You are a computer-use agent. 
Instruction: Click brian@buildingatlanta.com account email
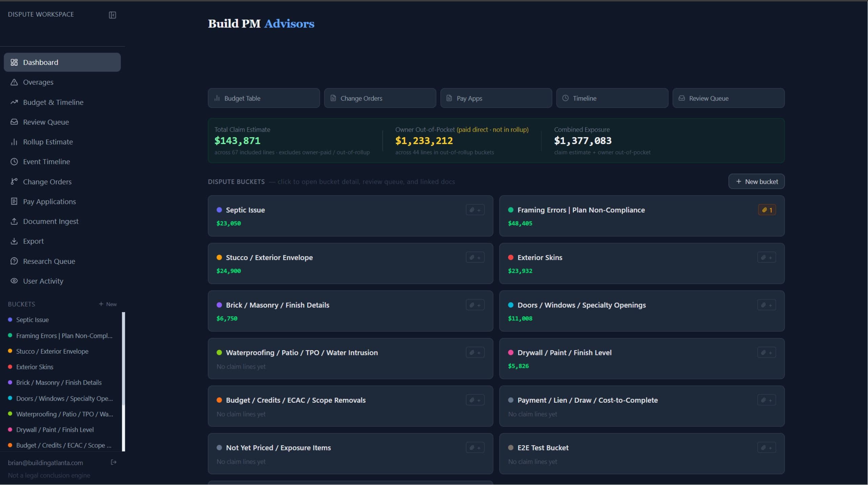tap(45, 463)
